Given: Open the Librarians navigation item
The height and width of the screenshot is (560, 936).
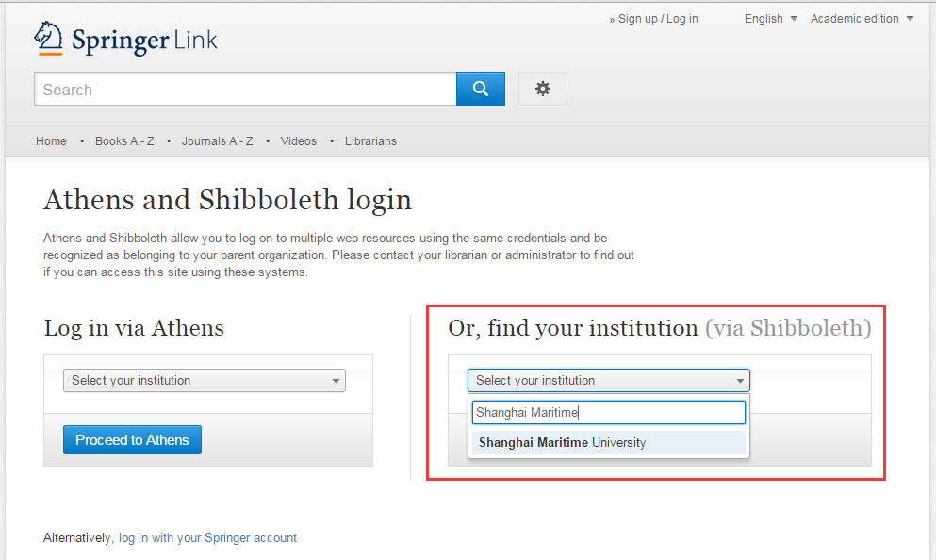Looking at the screenshot, I should (x=370, y=140).
